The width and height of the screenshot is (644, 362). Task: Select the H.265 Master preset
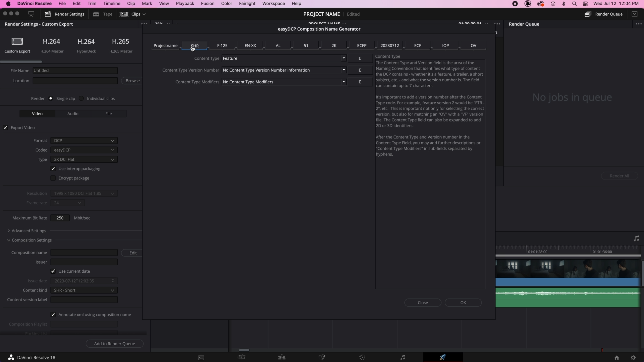(121, 45)
